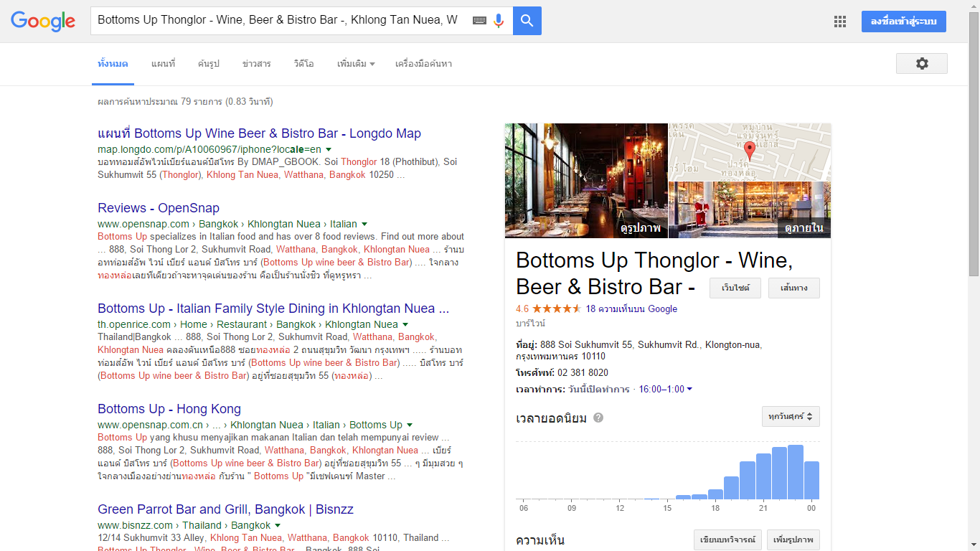The image size is (980, 551).
Task: Click the เพิ่มรูปภาพ add photo button
Action: 793,540
